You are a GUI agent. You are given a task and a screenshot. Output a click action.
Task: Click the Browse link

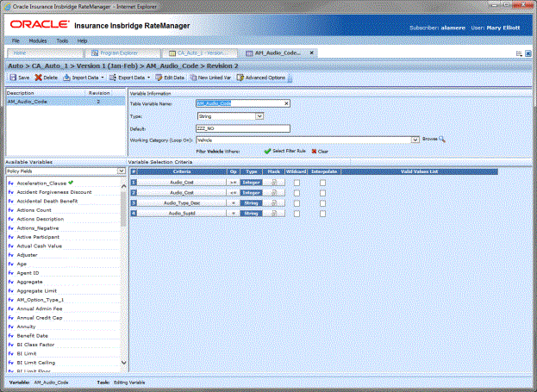point(430,139)
